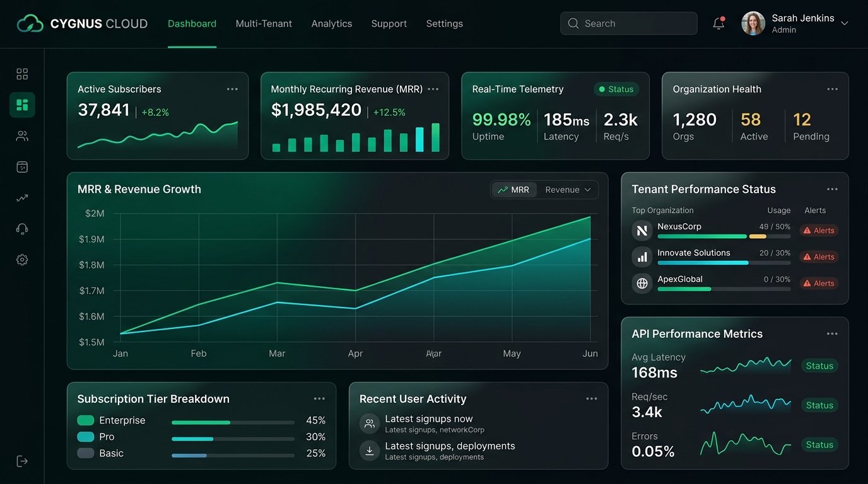
Task: Open the Revenue dropdown on the growth chart
Action: (x=568, y=190)
